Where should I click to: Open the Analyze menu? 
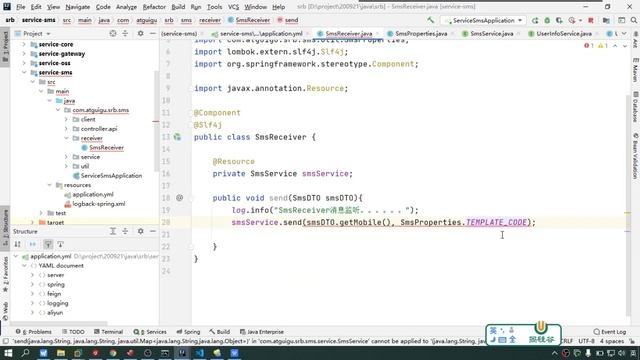(126, 7)
